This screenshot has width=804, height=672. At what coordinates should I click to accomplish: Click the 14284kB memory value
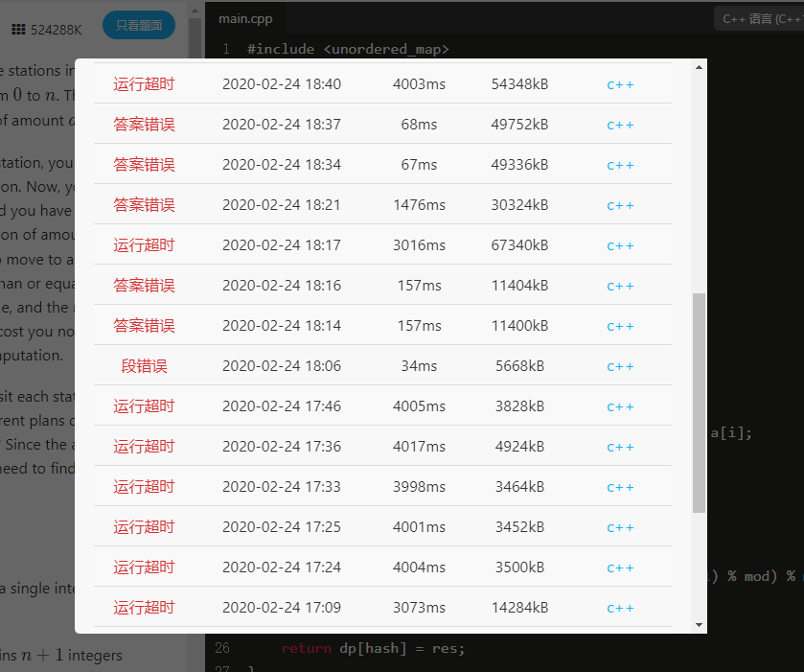[x=520, y=608]
